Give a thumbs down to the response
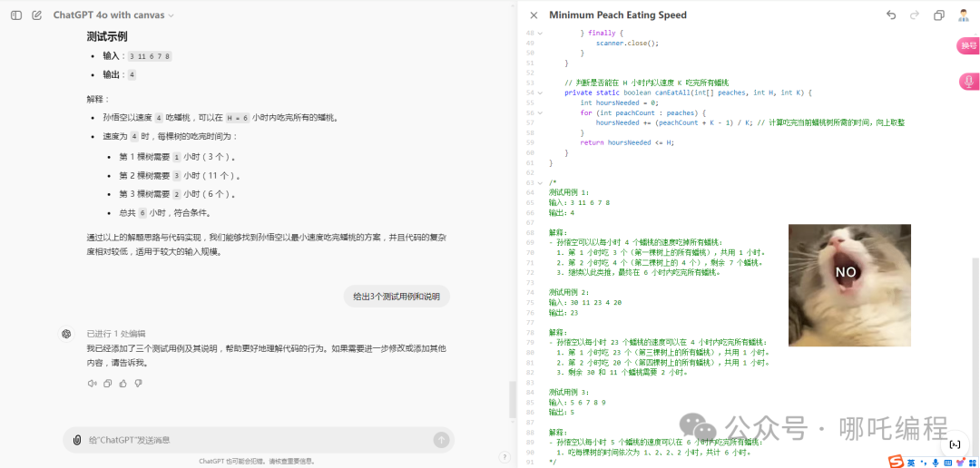This screenshot has width=980, height=468. [x=138, y=384]
